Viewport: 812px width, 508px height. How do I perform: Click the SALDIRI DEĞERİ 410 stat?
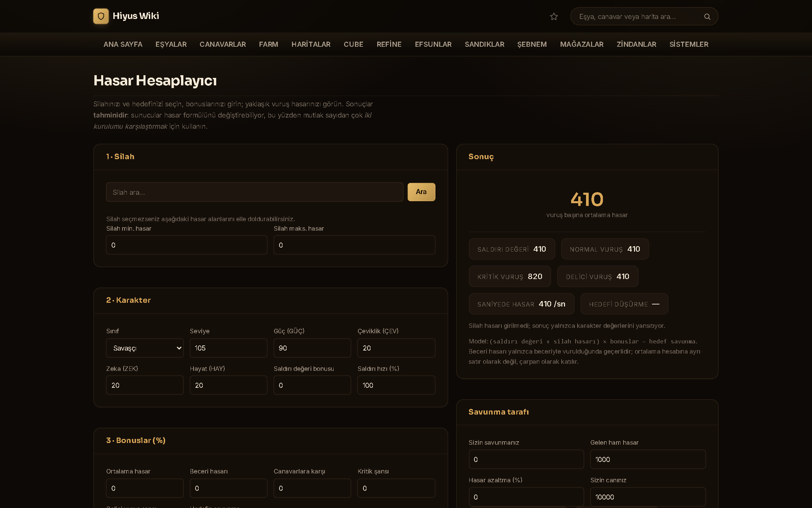[x=512, y=249]
